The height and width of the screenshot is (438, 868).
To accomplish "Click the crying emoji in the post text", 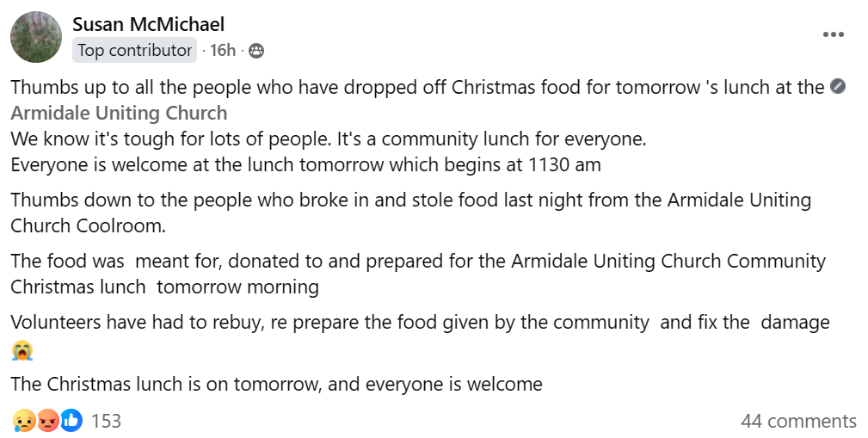I will [22, 350].
